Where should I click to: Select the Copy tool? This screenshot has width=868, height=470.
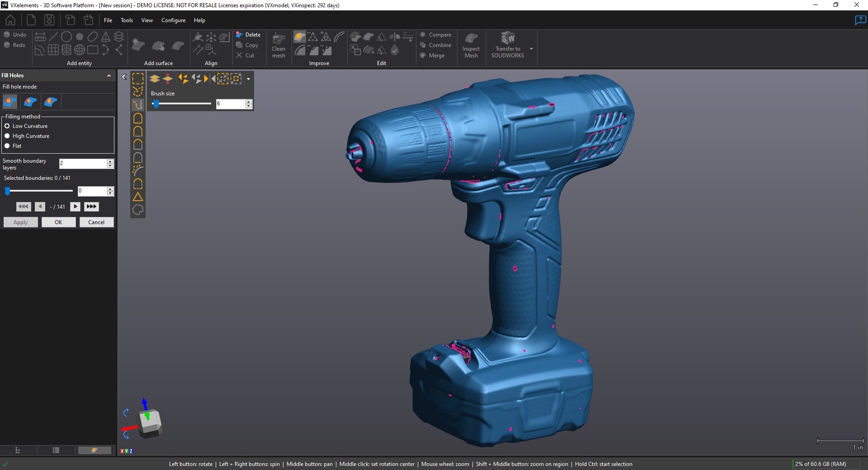click(x=248, y=45)
